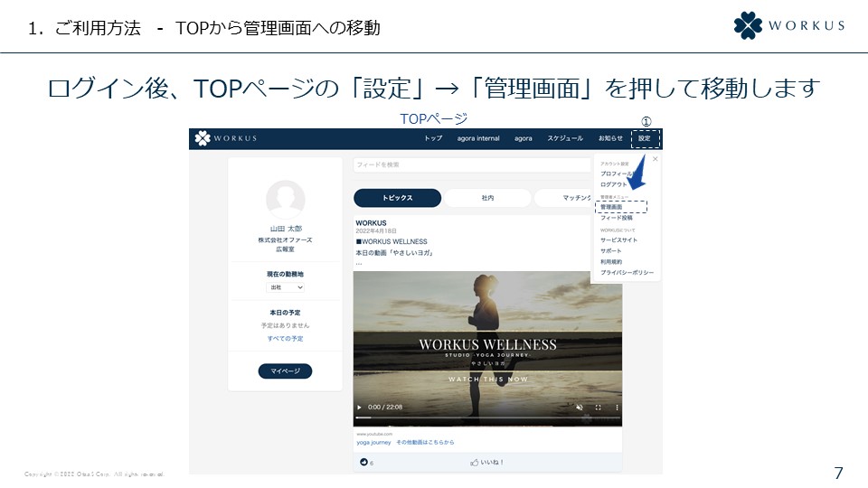
Task: Open the agora internal navigation item
Action: click(x=478, y=138)
